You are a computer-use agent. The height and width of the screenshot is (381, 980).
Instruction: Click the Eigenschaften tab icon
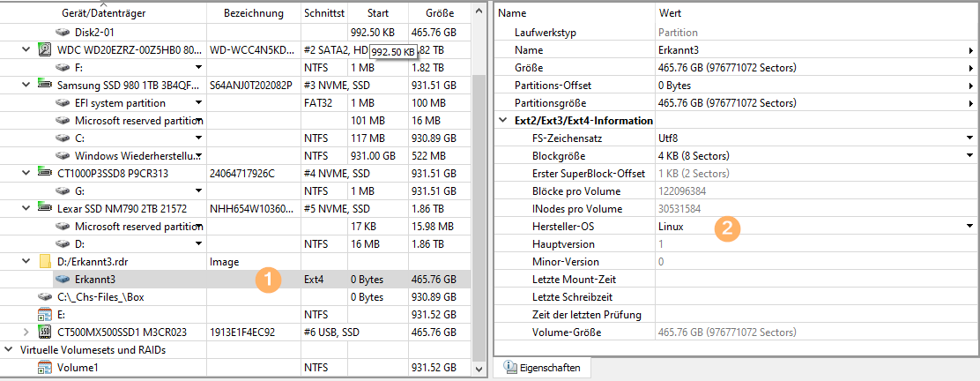tap(510, 367)
